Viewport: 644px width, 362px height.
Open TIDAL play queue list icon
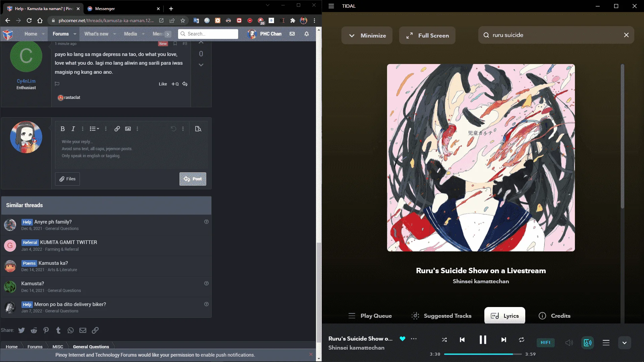tap(606, 343)
